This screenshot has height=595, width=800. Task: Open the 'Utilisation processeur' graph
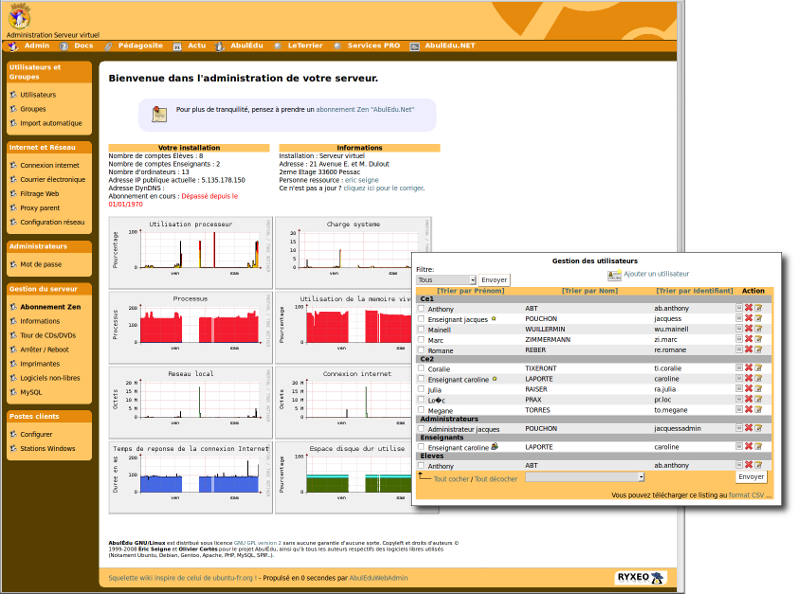pyautogui.click(x=190, y=253)
